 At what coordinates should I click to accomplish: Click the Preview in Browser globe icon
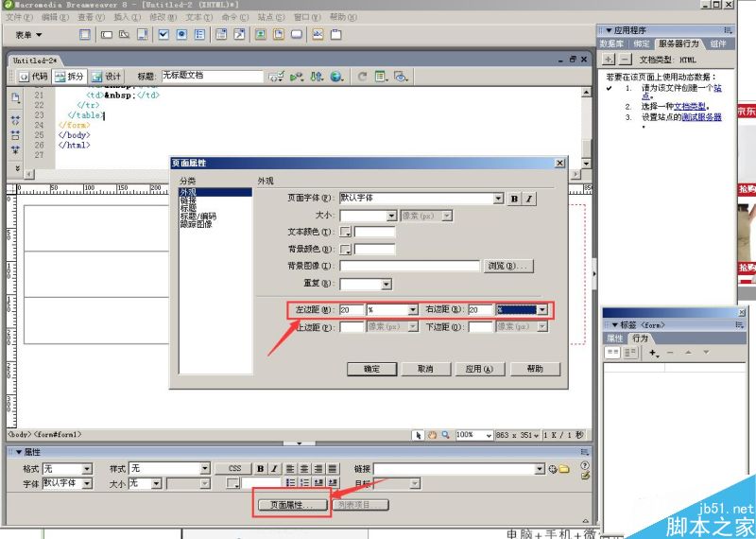pos(336,77)
